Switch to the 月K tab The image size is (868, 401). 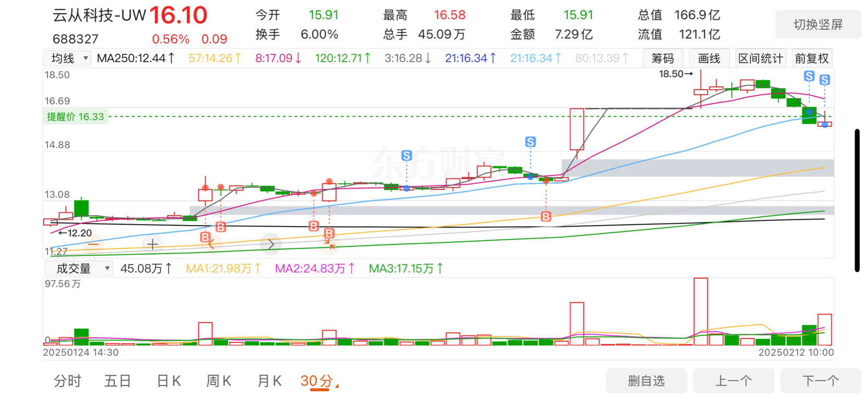(x=269, y=381)
